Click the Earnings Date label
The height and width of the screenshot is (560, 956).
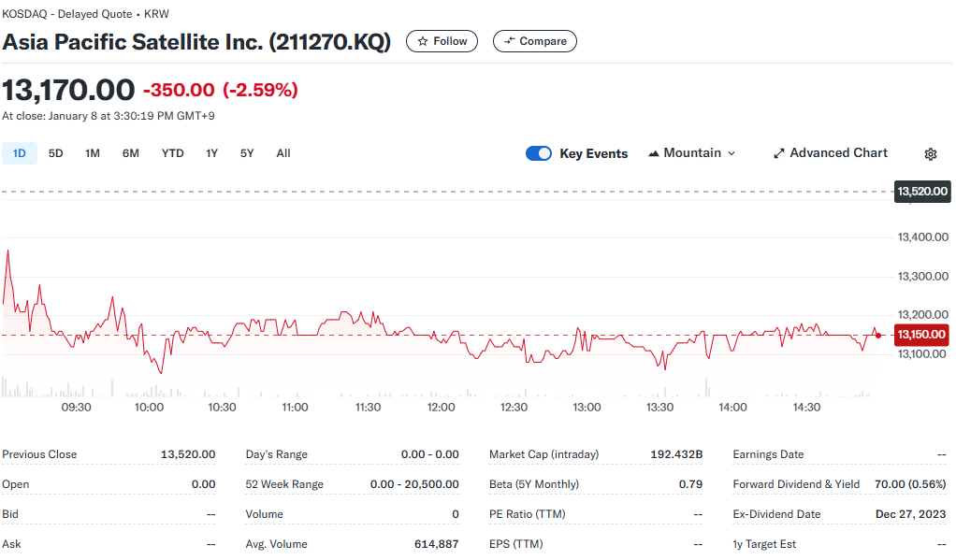tap(768, 454)
